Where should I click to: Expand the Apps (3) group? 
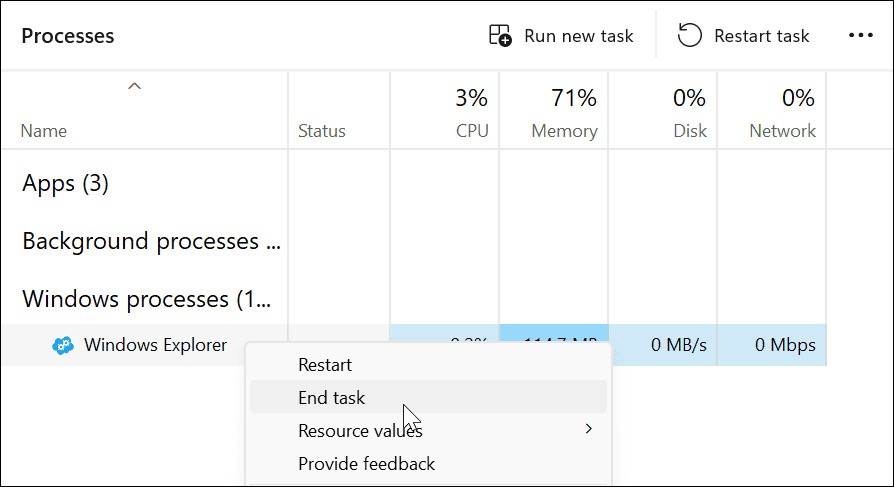point(66,184)
